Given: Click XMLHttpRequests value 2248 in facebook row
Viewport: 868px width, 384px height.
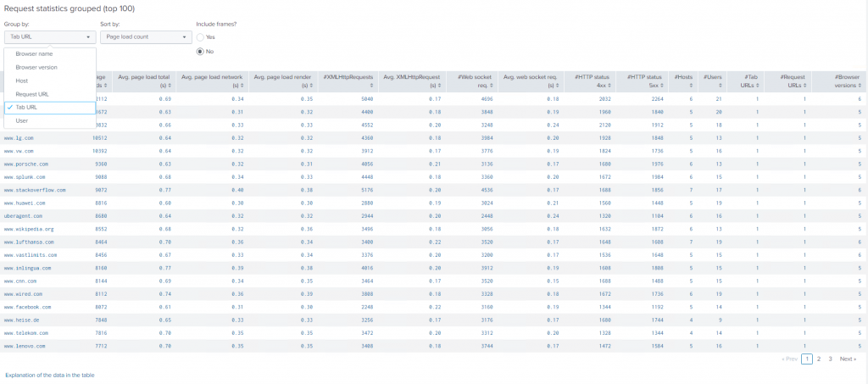Looking at the screenshot, I should point(367,307).
